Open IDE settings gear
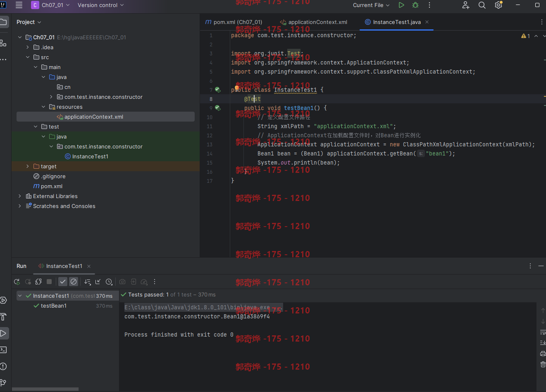This screenshot has width=546, height=392. (498, 5)
